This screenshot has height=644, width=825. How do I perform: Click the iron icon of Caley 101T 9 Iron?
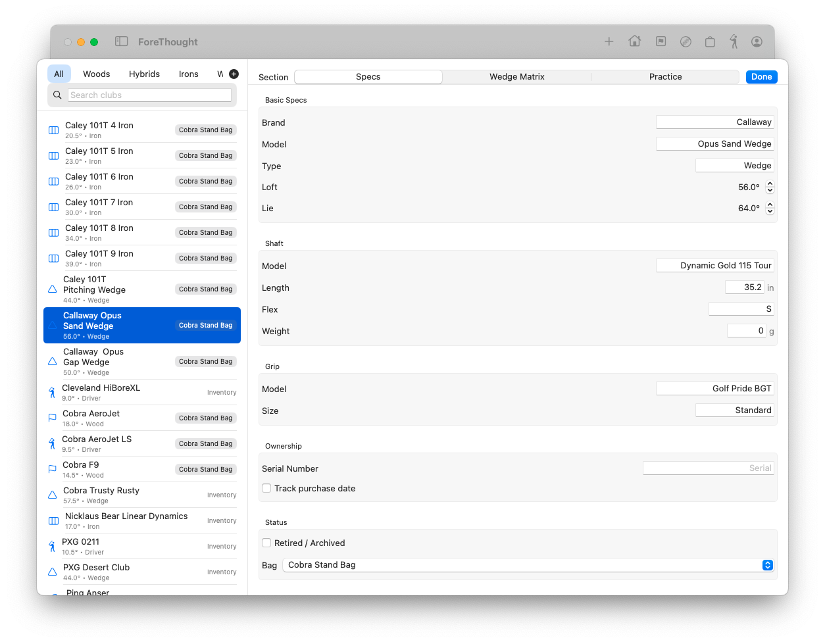54,259
